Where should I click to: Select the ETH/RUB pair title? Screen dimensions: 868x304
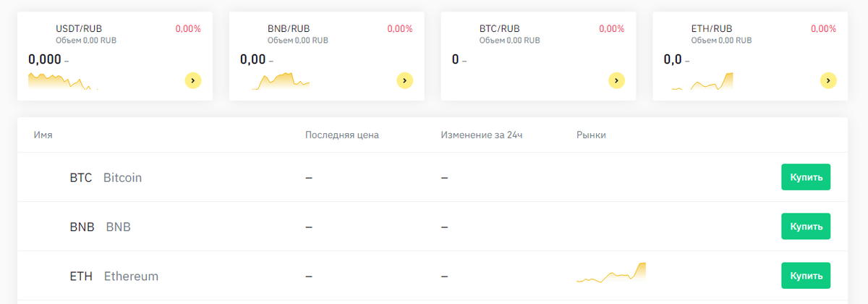712,29
